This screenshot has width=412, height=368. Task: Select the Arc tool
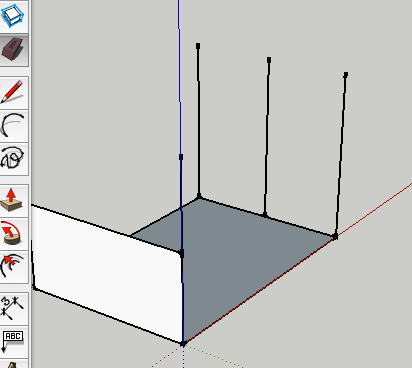pyautogui.click(x=13, y=126)
